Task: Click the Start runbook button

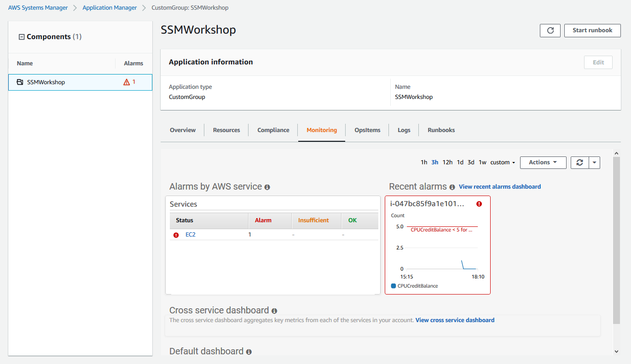Action: point(592,30)
